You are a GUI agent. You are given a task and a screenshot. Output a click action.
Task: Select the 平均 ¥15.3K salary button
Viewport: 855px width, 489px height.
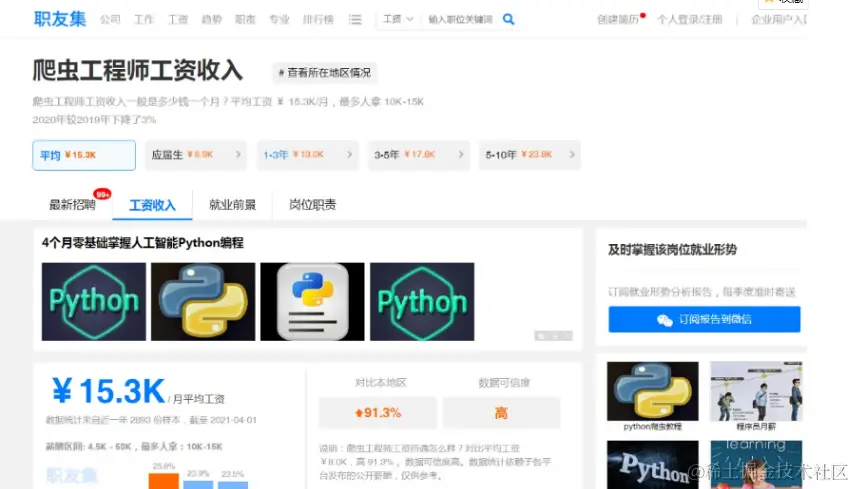[x=84, y=155]
